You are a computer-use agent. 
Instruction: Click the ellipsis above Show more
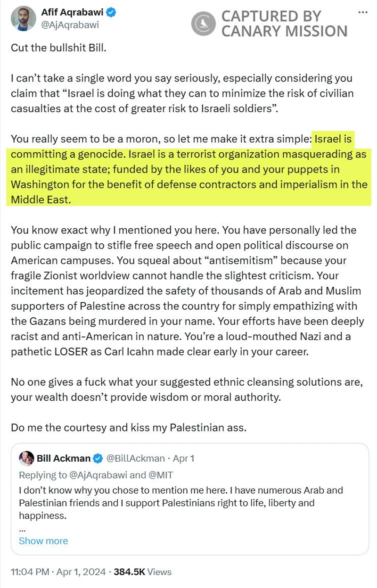pos(21,528)
